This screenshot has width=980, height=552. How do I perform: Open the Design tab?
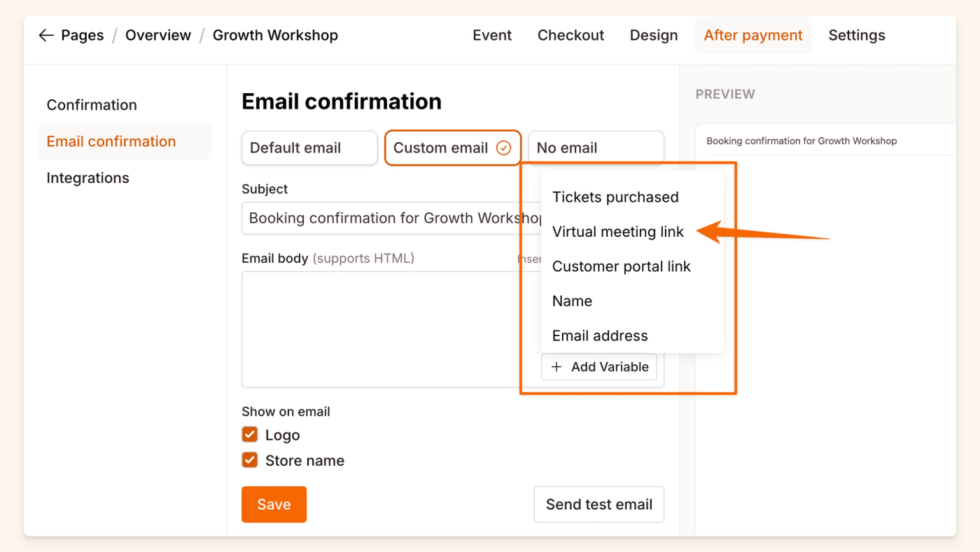tap(653, 35)
